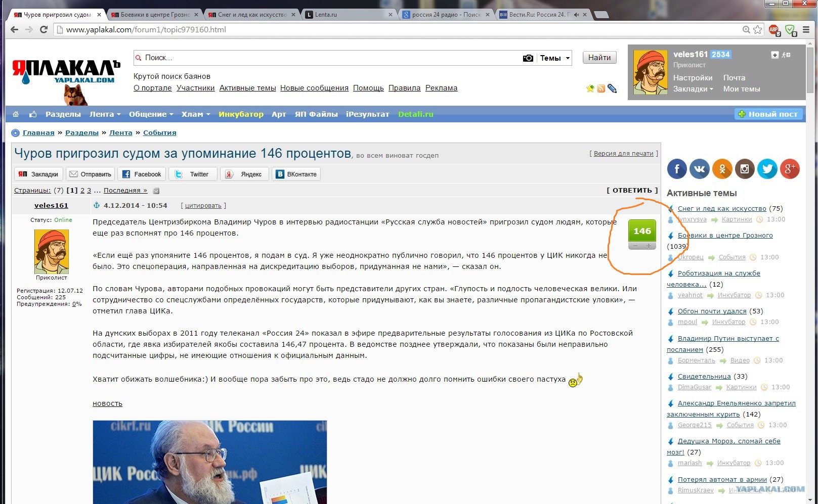Click the zoom magnifier icon in address bar

[746, 30]
